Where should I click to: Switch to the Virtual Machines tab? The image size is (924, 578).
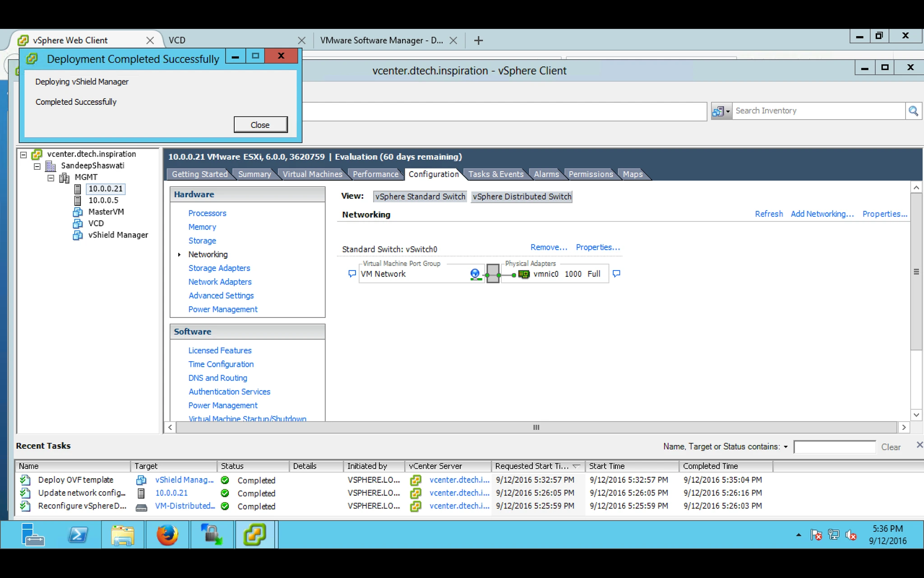coord(312,174)
